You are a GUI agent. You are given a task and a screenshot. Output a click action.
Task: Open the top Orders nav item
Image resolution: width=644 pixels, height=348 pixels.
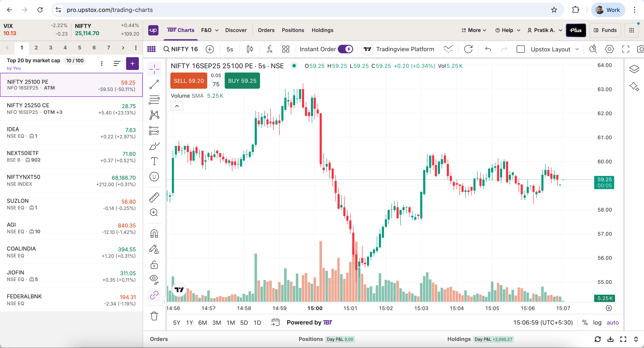pyautogui.click(x=266, y=30)
